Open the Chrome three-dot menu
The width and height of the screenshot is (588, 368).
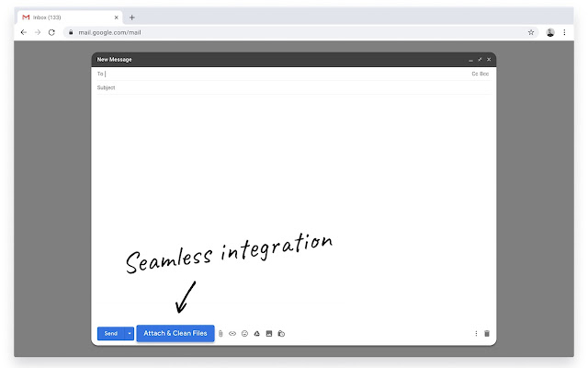pyautogui.click(x=564, y=33)
